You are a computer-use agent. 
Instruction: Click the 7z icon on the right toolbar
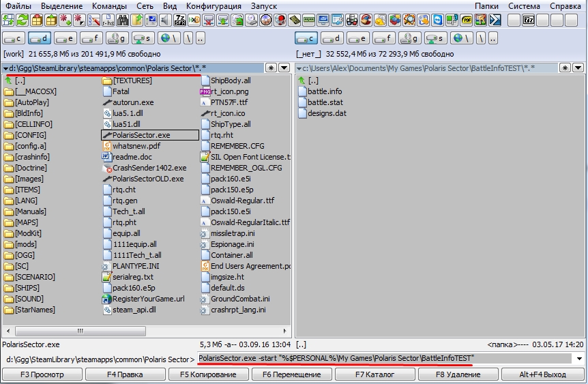(x=529, y=20)
